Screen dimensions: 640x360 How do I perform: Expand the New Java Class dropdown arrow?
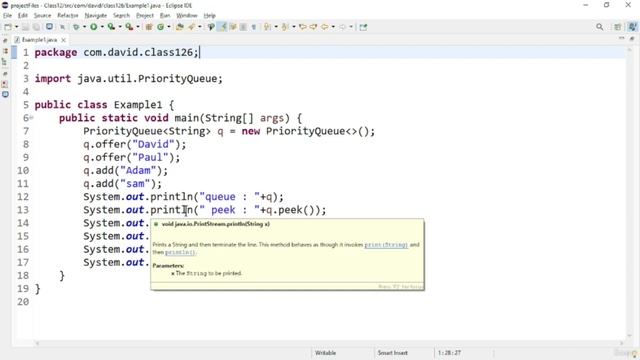169,27
